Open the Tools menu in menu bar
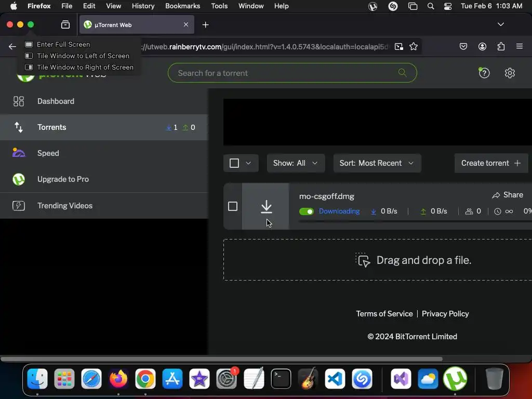The height and width of the screenshot is (399, 532). pyautogui.click(x=219, y=6)
